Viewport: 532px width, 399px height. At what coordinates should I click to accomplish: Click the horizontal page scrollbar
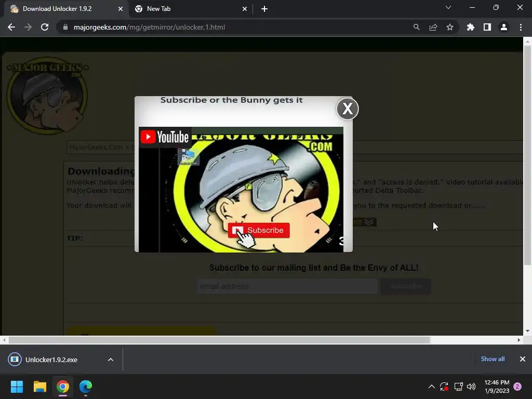point(219,340)
